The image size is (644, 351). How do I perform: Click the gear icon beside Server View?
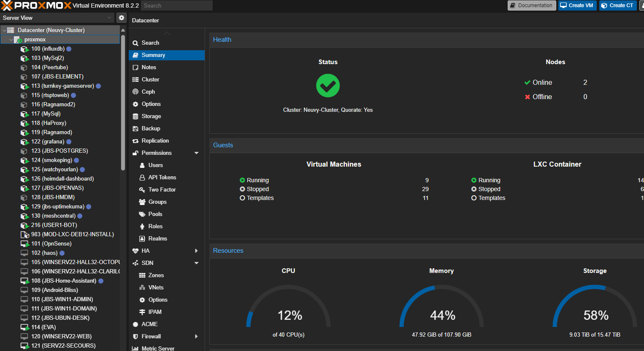point(122,18)
